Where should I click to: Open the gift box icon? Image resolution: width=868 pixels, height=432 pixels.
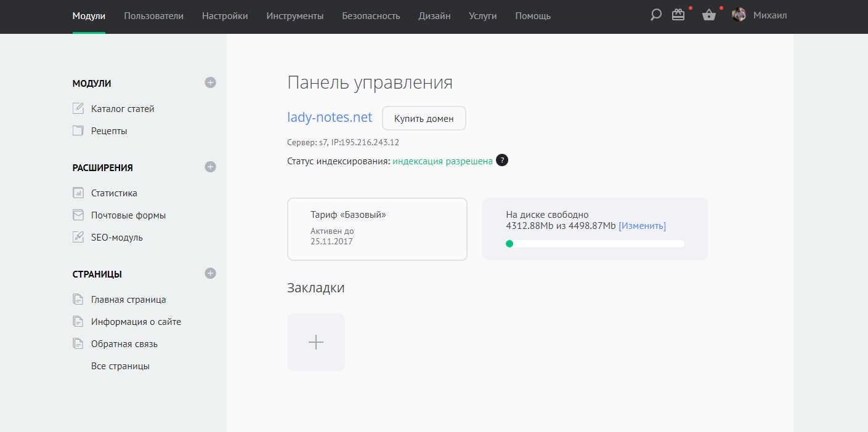point(678,15)
